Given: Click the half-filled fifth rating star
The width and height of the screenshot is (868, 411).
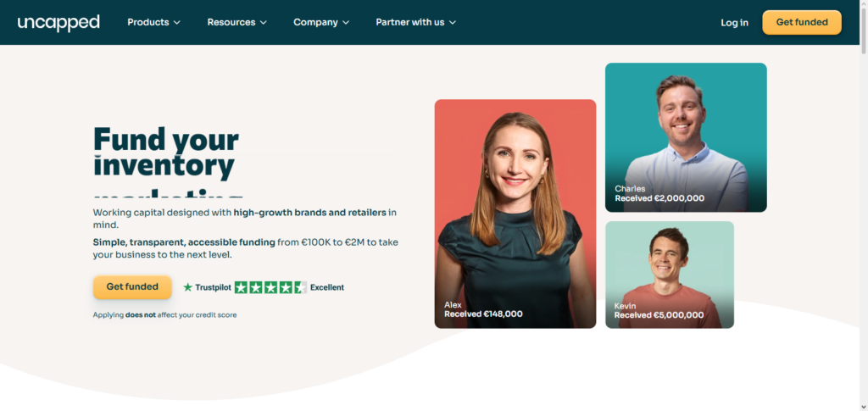Looking at the screenshot, I should (x=301, y=287).
